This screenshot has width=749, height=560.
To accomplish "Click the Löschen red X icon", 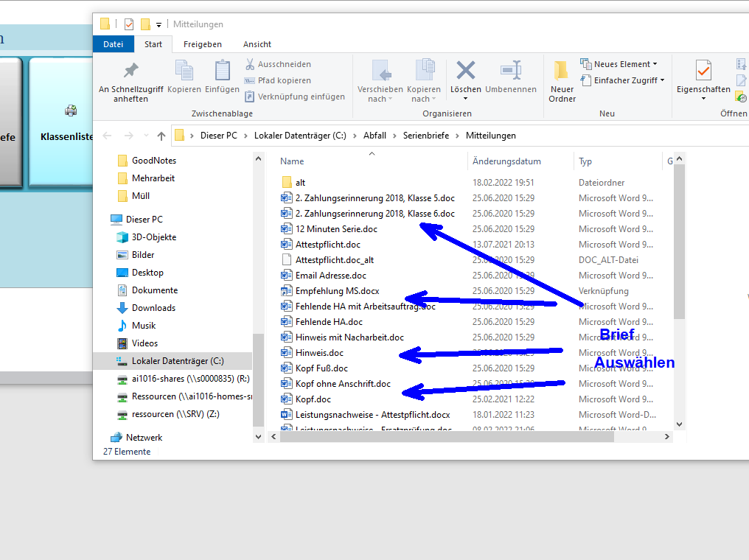I will (x=465, y=71).
